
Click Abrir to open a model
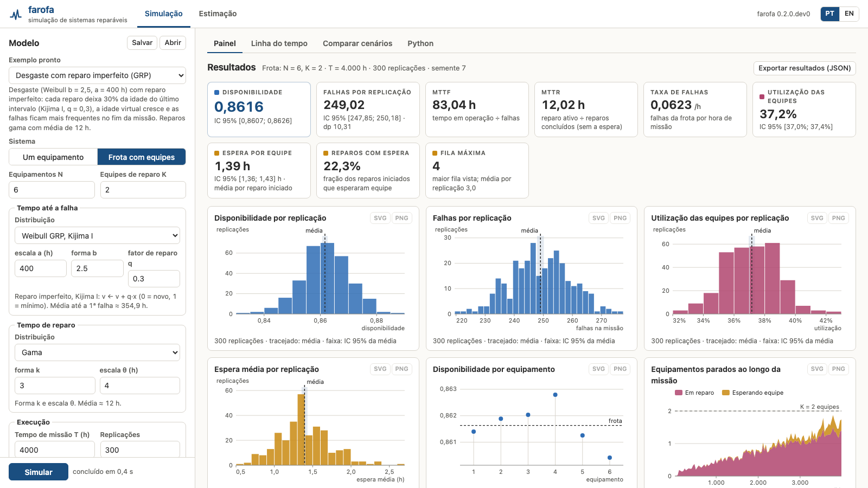point(173,43)
